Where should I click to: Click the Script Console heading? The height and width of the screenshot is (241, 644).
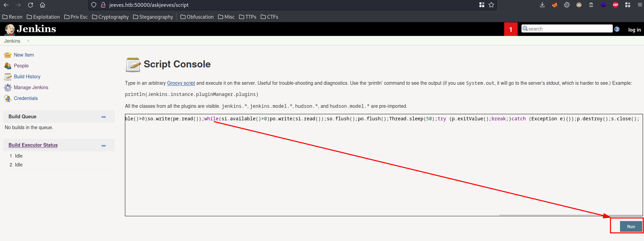[177, 64]
